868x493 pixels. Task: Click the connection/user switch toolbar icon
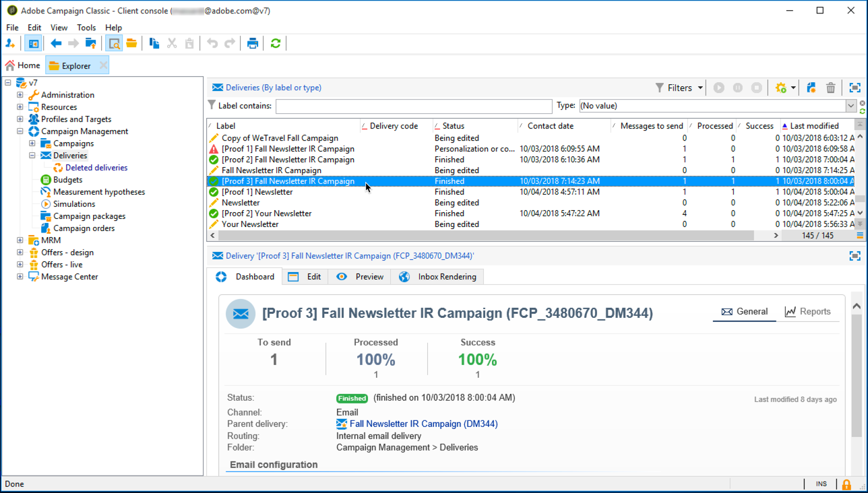[x=10, y=44]
